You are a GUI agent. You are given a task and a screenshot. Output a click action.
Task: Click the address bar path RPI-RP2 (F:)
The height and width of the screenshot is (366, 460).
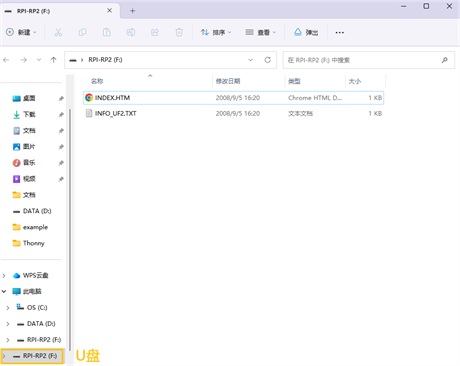coord(105,60)
